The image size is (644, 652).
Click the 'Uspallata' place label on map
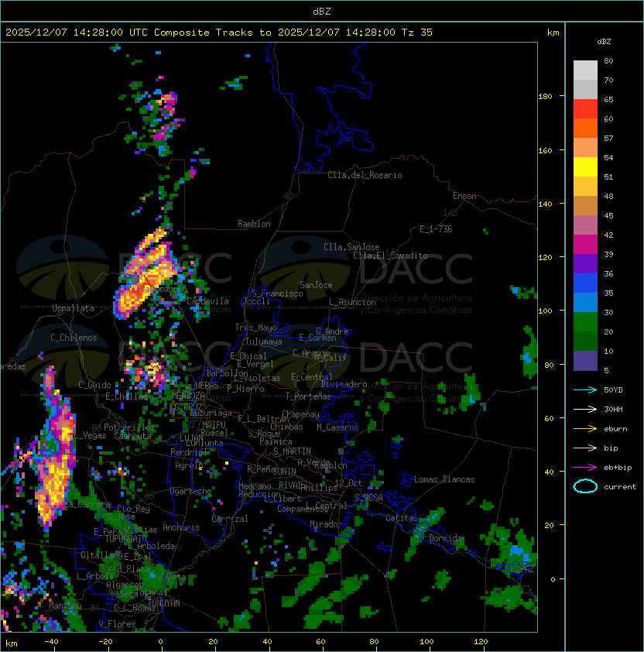(x=73, y=308)
